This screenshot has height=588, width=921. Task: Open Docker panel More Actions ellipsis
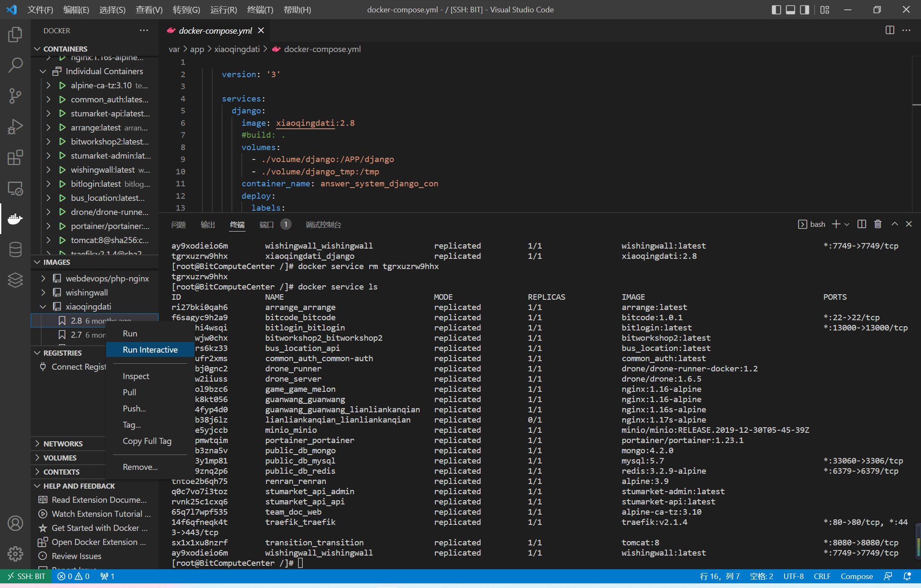pos(144,30)
